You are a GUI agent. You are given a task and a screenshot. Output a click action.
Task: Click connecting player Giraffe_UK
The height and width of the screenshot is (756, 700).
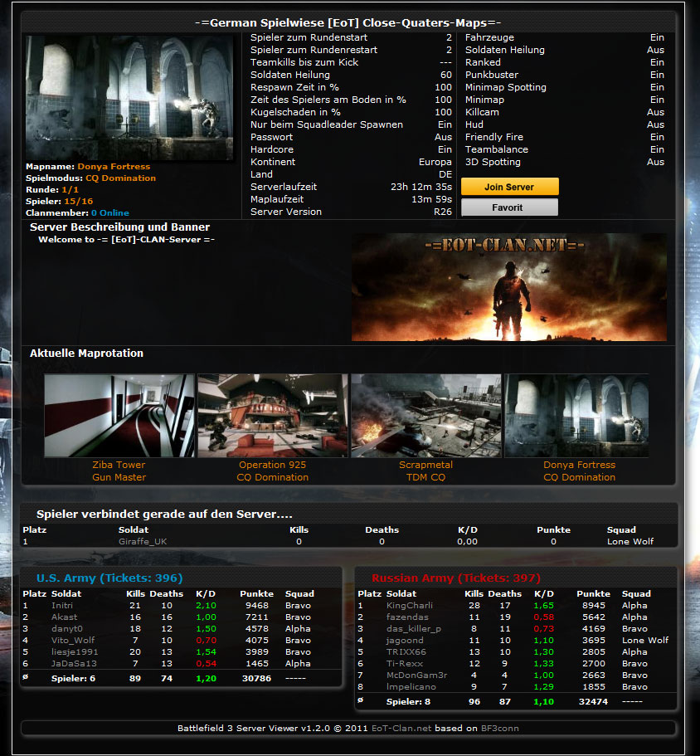point(143,541)
